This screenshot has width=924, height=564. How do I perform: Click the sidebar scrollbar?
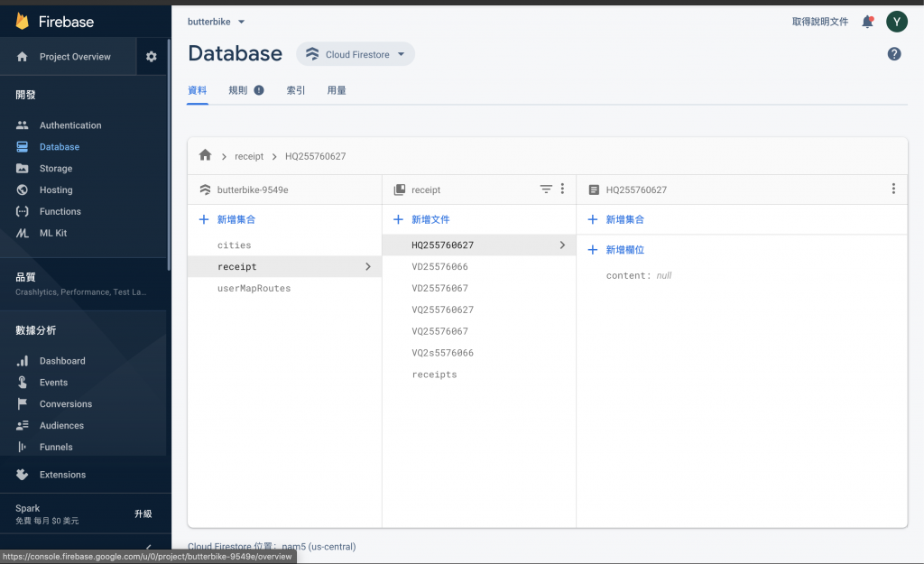coord(169,154)
